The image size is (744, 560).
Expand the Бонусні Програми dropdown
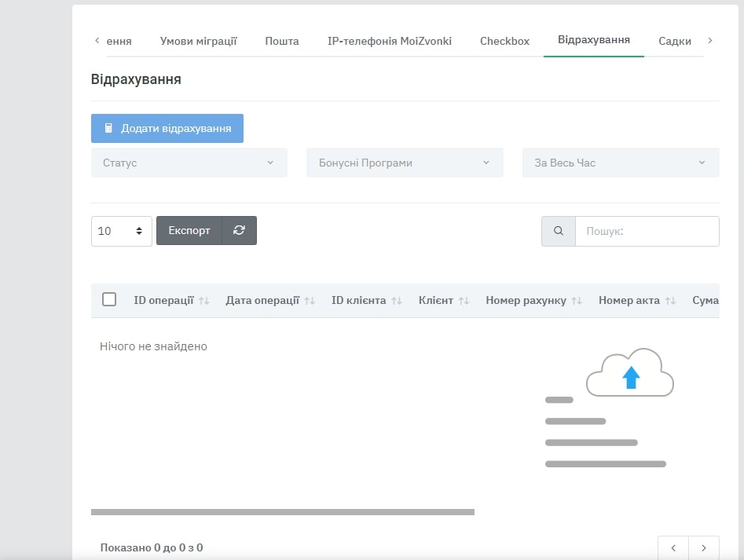tap(405, 163)
